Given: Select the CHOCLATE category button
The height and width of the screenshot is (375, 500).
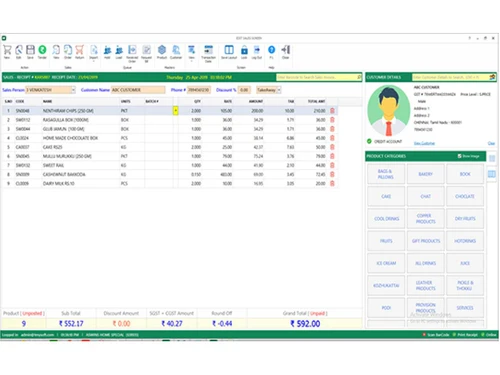Looking at the screenshot, I should pyautogui.click(x=465, y=196).
